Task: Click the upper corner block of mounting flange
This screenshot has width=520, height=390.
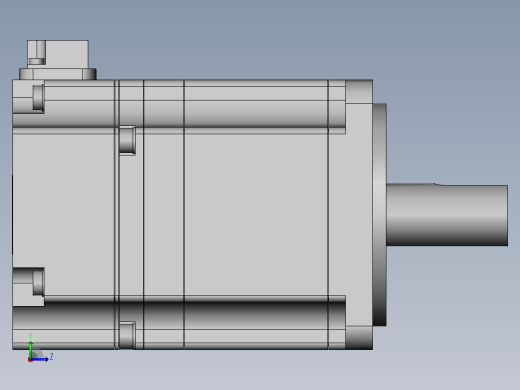Action: pyautogui.click(x=359, y=91)
